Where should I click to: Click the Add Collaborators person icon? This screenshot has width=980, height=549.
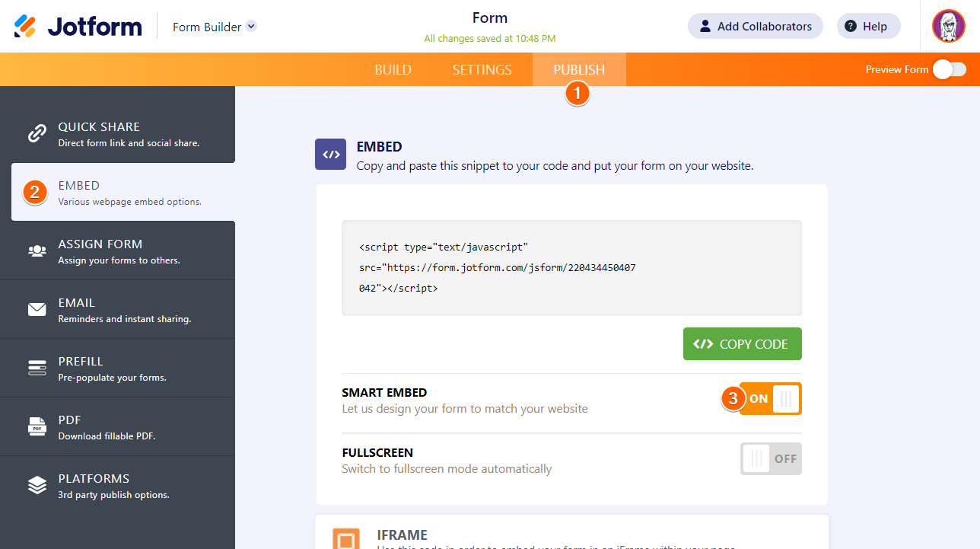click(x=705, y=27)
